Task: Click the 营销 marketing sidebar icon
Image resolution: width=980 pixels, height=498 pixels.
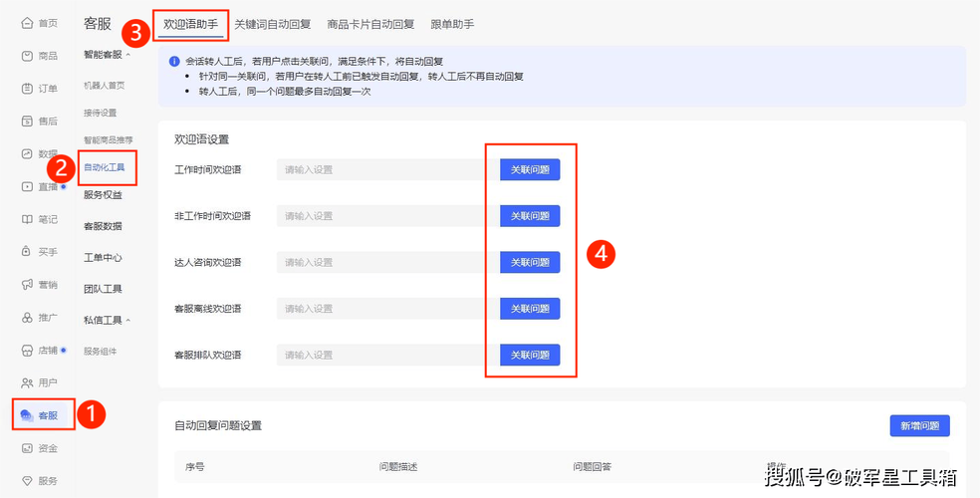Action: click(27, 285)
